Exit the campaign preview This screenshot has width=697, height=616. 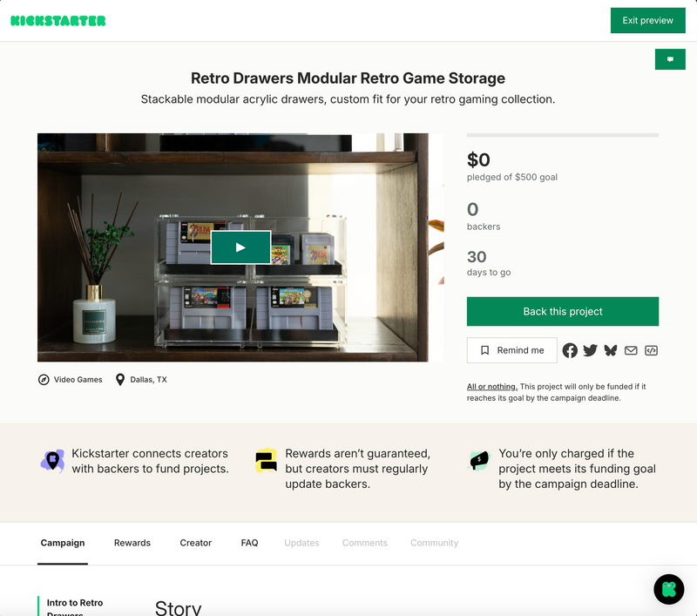click(647, 20)
